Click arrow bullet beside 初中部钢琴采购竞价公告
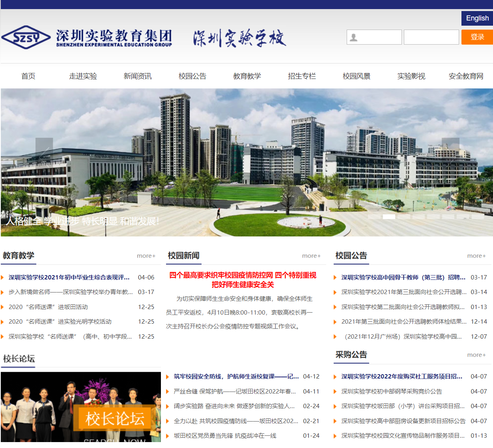 (x=335, y=392)
